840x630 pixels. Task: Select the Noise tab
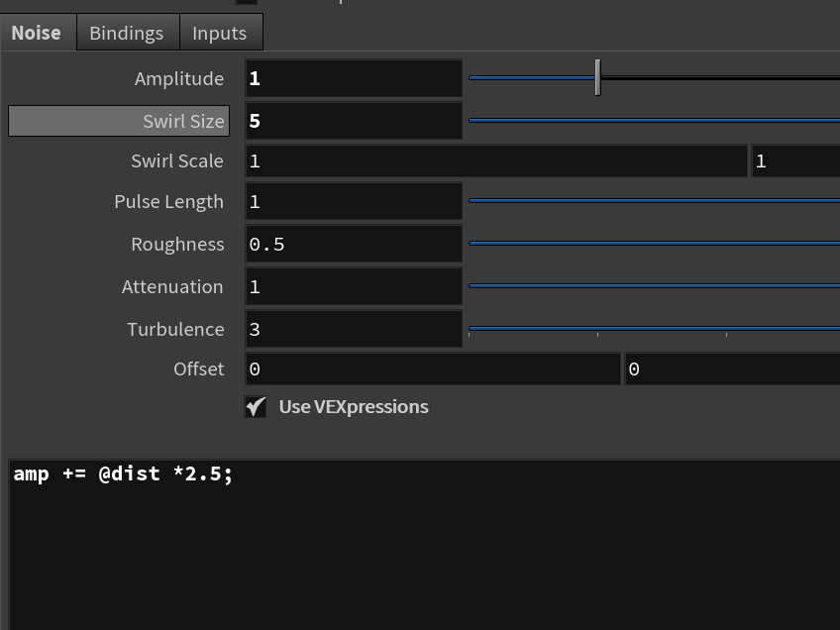[x=36, y=33]
